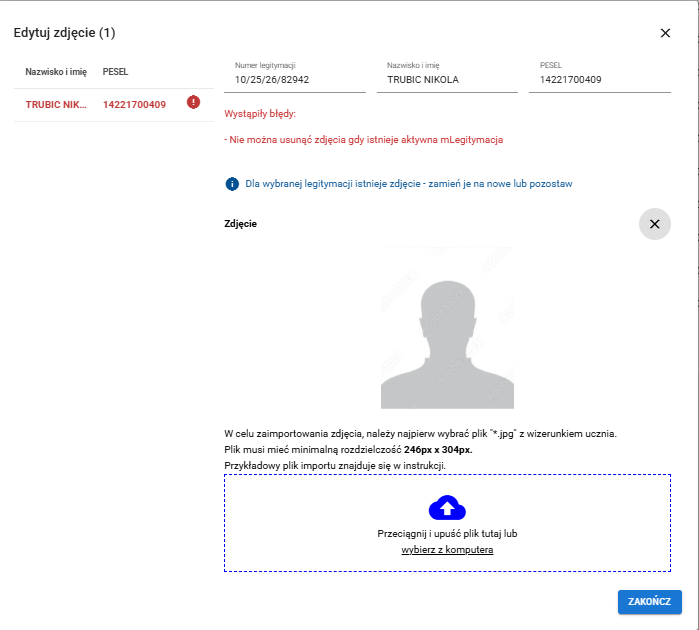Select the TRUBIC NIK... row in the list

click(x=56, y=104)
